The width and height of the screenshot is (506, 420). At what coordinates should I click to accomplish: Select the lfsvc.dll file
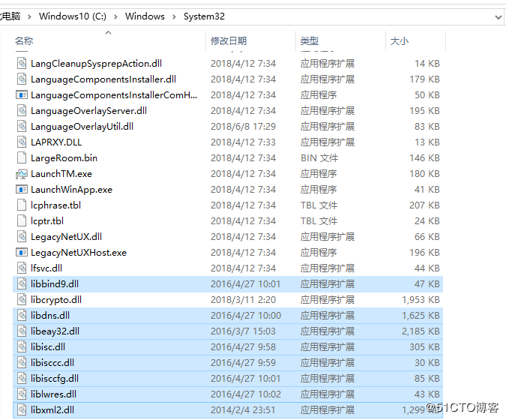click(46, 268)
